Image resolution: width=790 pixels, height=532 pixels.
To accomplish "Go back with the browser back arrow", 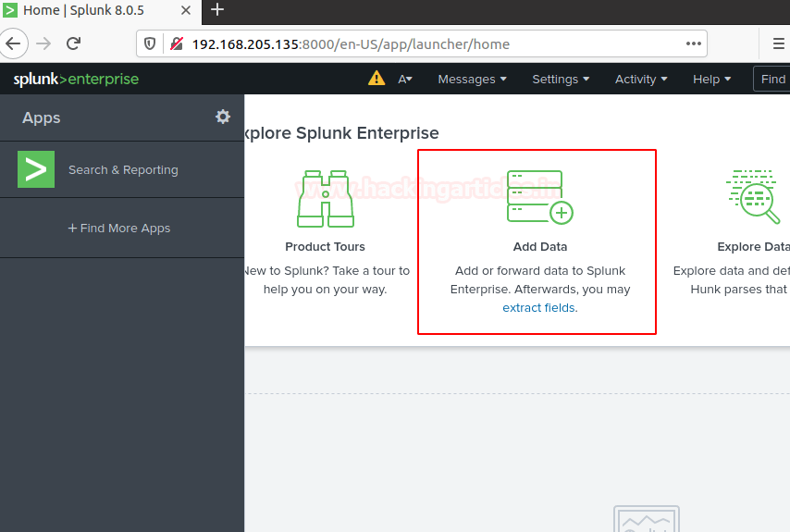I will [13, 43].
